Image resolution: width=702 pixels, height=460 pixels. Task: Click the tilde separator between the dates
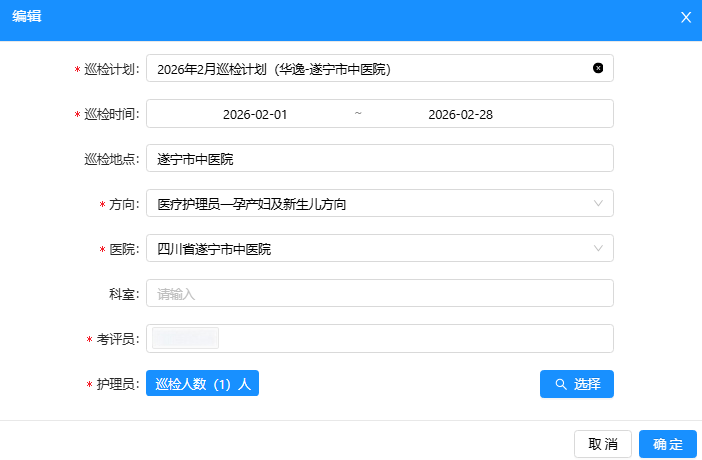[357, 113]
